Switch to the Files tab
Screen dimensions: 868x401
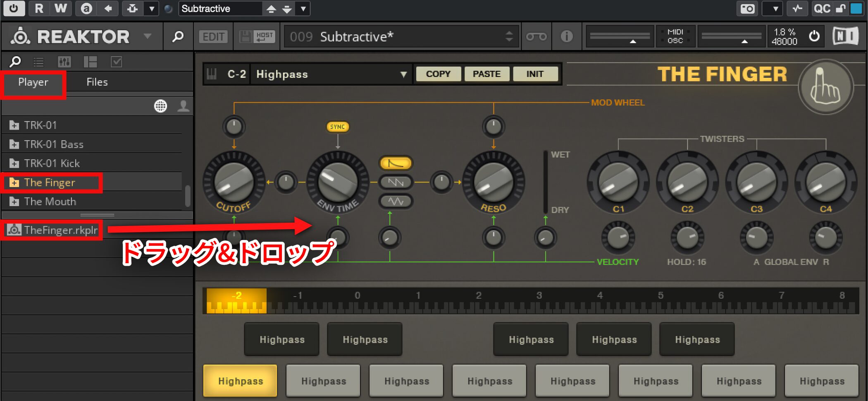(97, 82)
